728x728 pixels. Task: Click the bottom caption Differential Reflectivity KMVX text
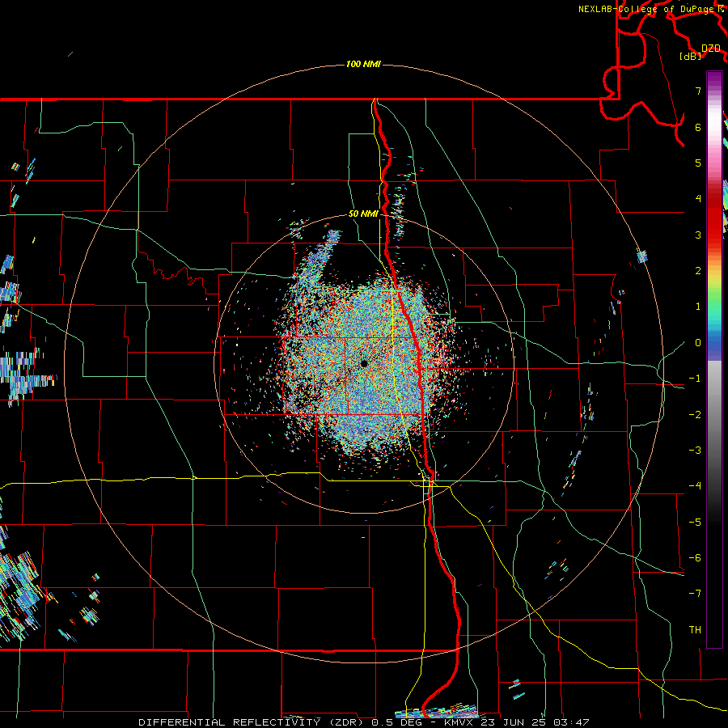[x=364, y=722]
